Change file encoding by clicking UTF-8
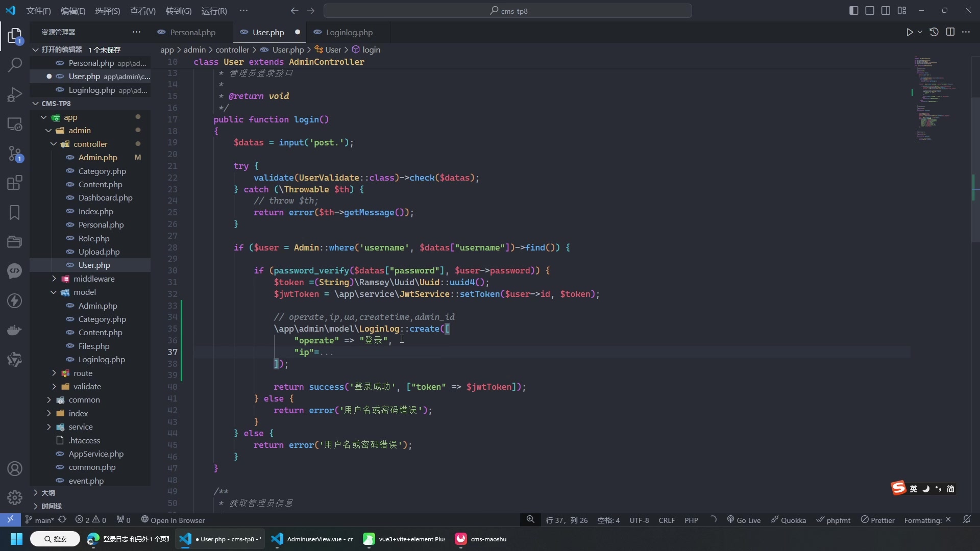 [639, 520]
